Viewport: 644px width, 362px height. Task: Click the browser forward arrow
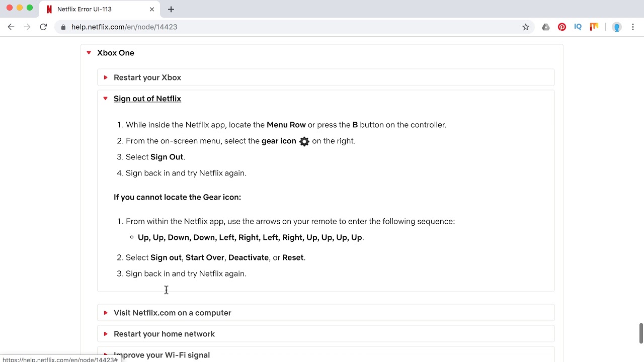27,27
